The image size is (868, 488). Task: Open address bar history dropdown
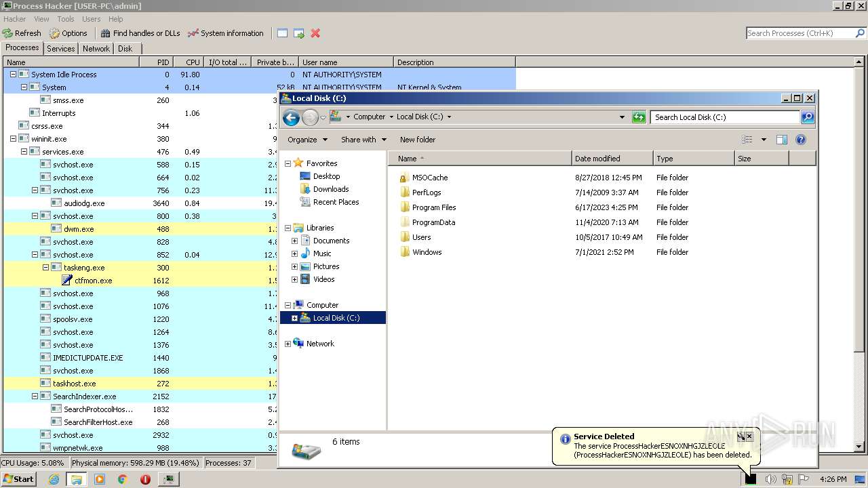click(622, 117)
